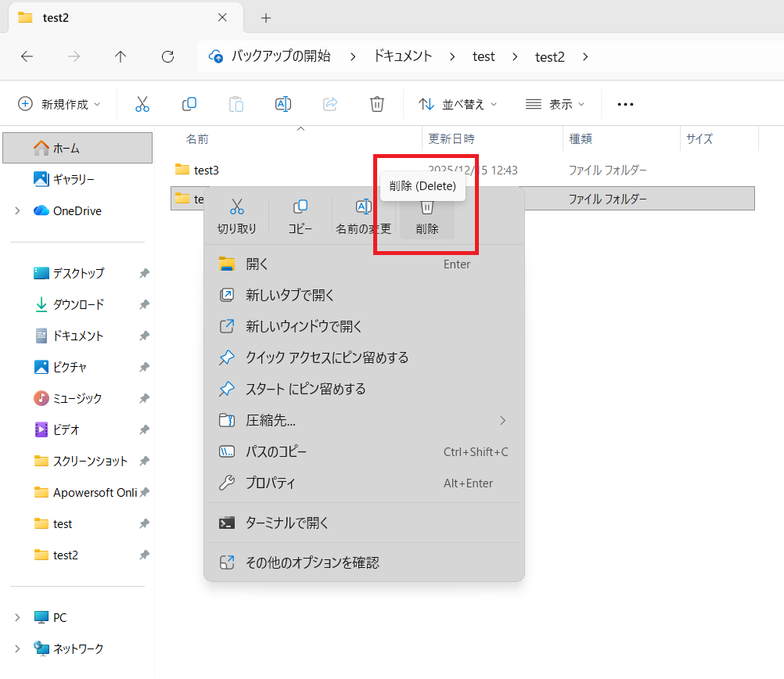Choose 切り取り in the context menu
This screenshot has width=784, height=679.
click(236, 217)
